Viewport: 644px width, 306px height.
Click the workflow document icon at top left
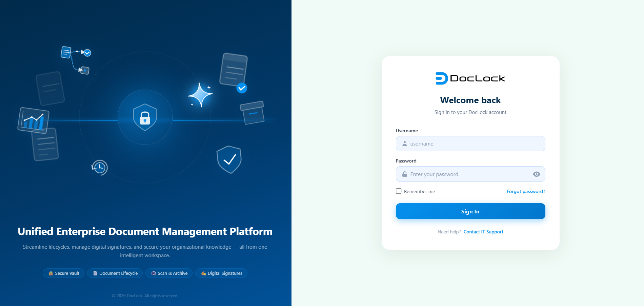66,52
